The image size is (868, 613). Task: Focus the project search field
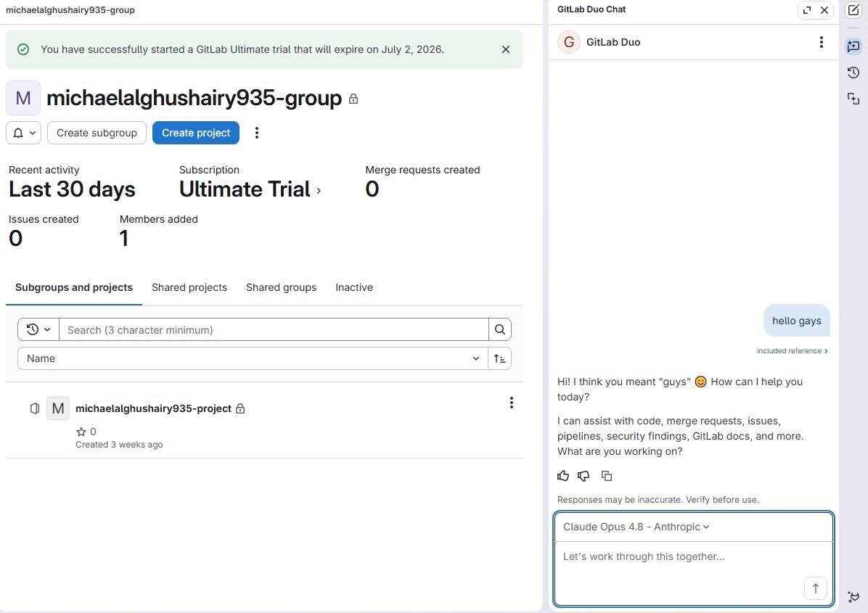tap(274, 330)
